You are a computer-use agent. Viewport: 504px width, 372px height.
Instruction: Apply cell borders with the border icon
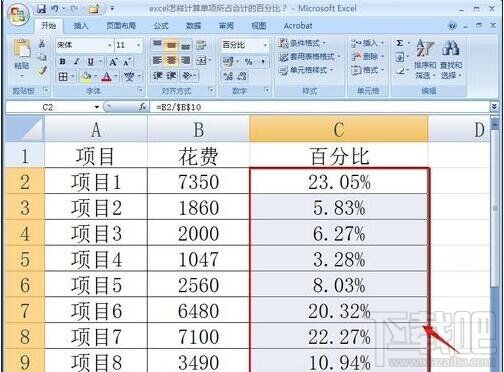click(63, 77)
